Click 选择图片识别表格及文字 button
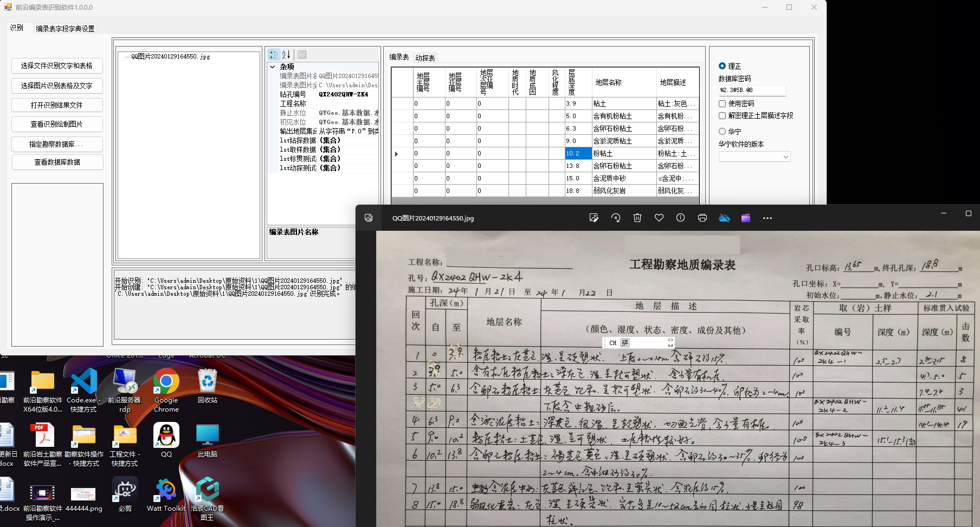The image size is (980, 527). (57, 86)
